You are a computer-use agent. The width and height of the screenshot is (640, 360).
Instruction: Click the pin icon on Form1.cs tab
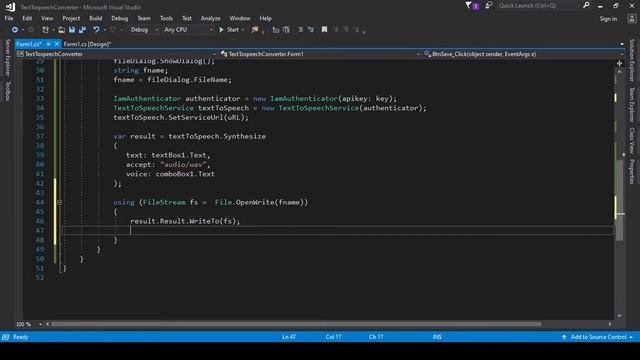[x=48, y=44]
